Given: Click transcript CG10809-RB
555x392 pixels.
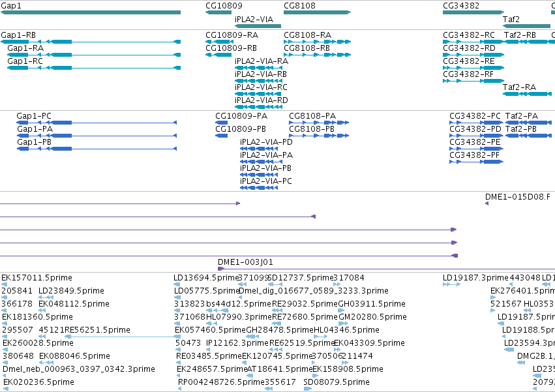Looking at the screenshot, I should (x=218, y=55).
